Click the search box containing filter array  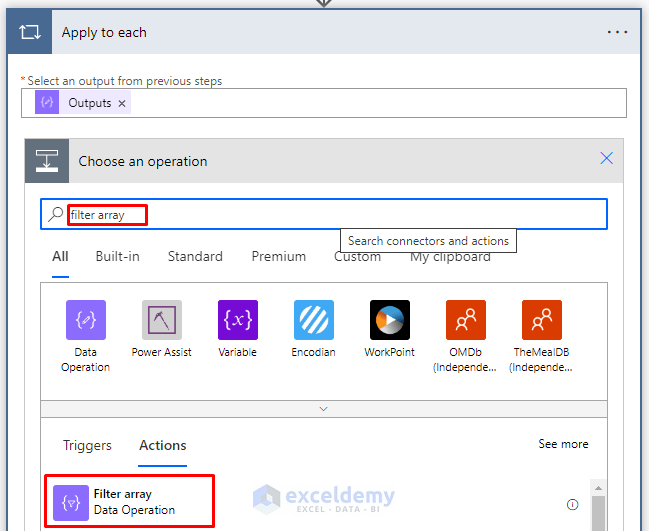[324, 214]
